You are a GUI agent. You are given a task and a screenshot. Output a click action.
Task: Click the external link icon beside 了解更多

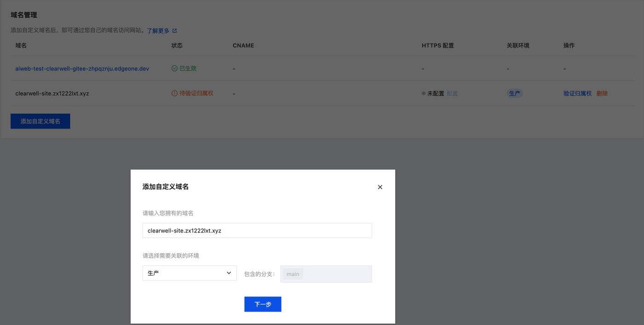175,31
